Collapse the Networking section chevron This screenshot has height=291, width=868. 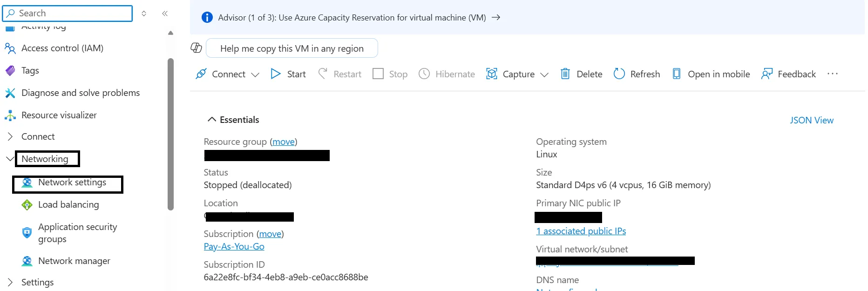(x=10, y=159)
